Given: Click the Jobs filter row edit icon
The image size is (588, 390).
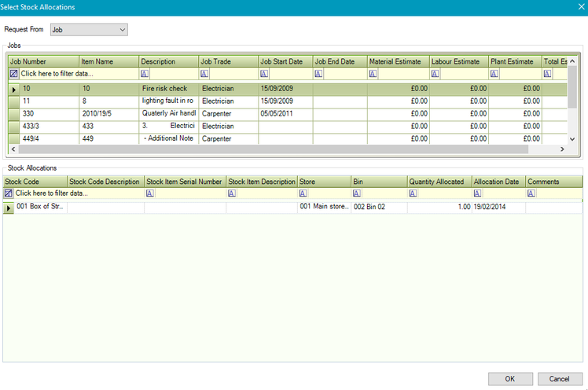Looking at the screenshot, I should (13, 74).
